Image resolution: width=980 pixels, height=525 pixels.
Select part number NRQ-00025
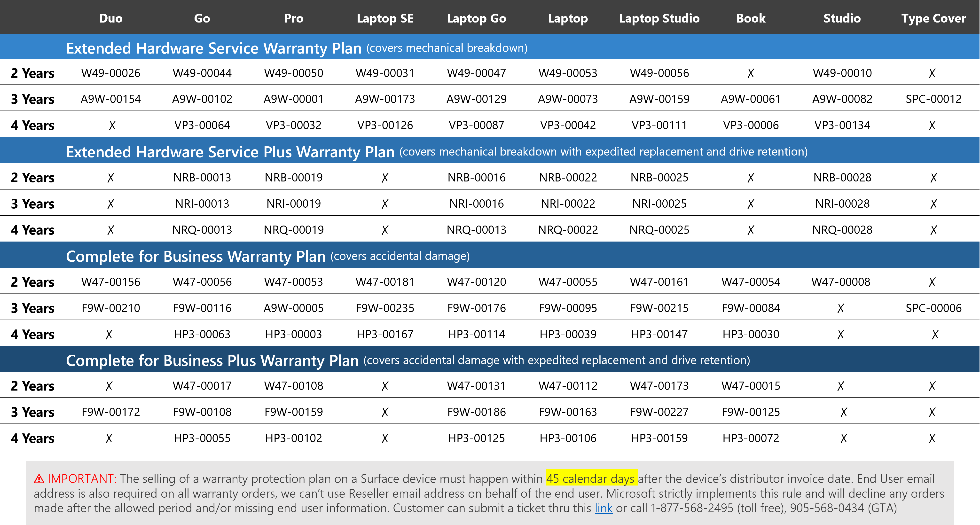click(659, 230)
